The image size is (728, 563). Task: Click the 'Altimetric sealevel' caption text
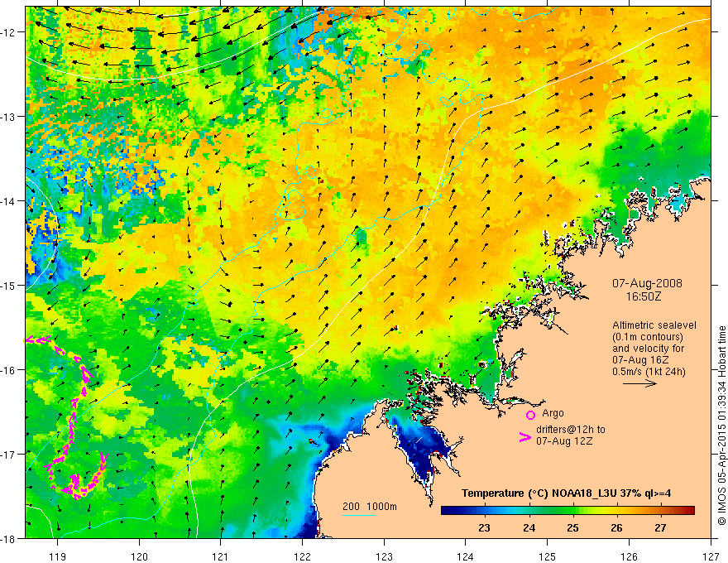point(654,325)
